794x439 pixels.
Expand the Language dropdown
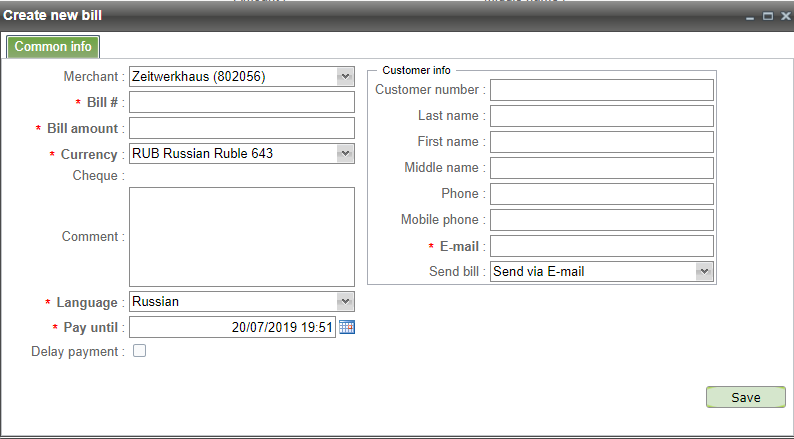pyautogui.click(x=345, y=301)
